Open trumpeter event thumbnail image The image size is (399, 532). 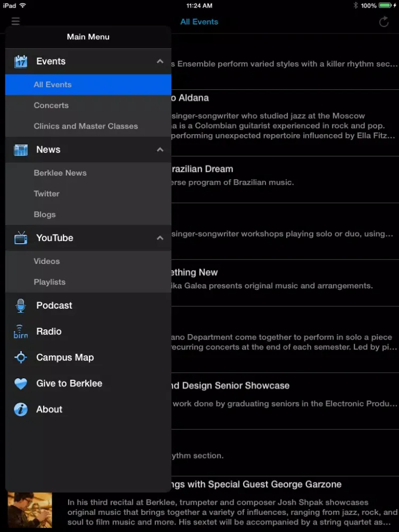coord(30,510)
